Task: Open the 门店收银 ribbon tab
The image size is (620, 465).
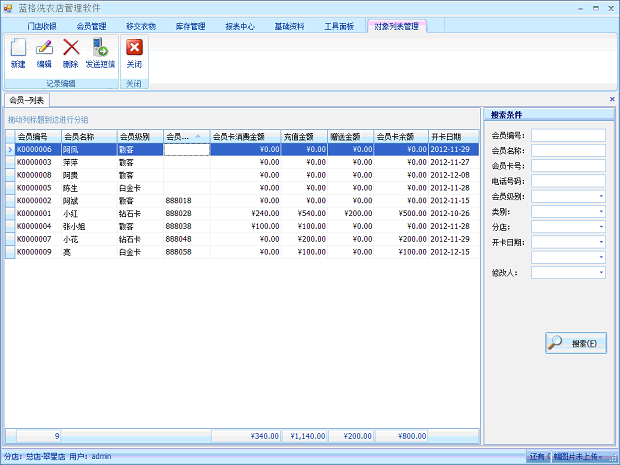Action: point(42,26)
